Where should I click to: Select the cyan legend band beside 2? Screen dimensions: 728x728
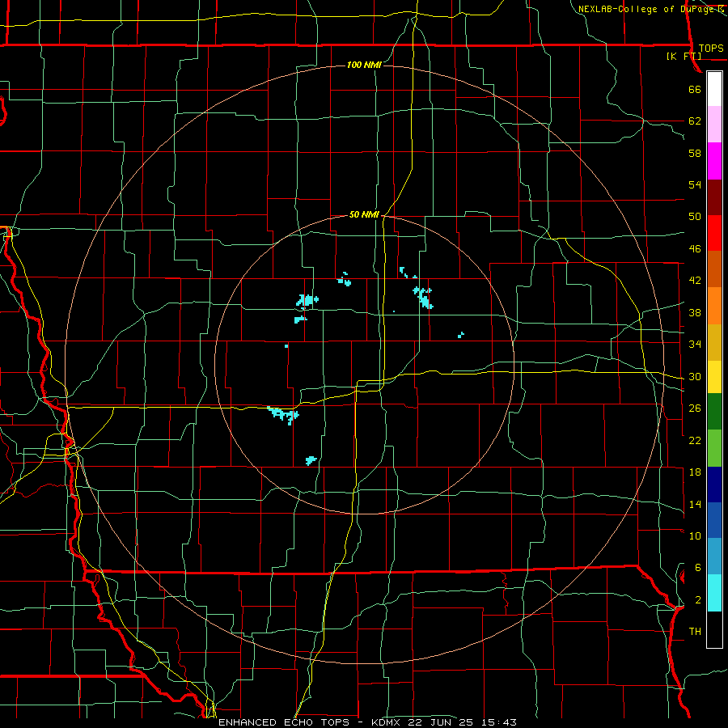tap(714, 594)
